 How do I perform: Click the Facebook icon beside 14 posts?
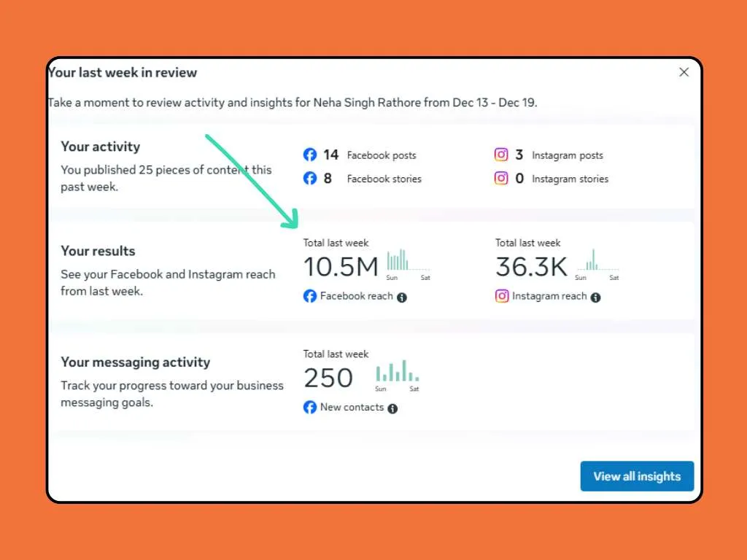coord(310,155)
